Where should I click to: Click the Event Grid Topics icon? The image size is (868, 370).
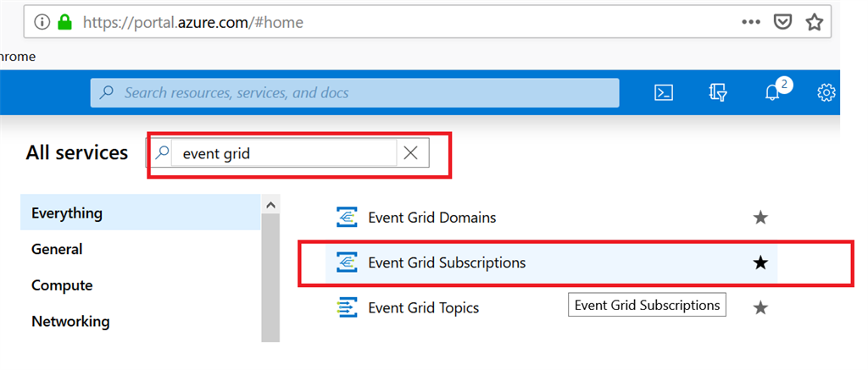[347, 307]
